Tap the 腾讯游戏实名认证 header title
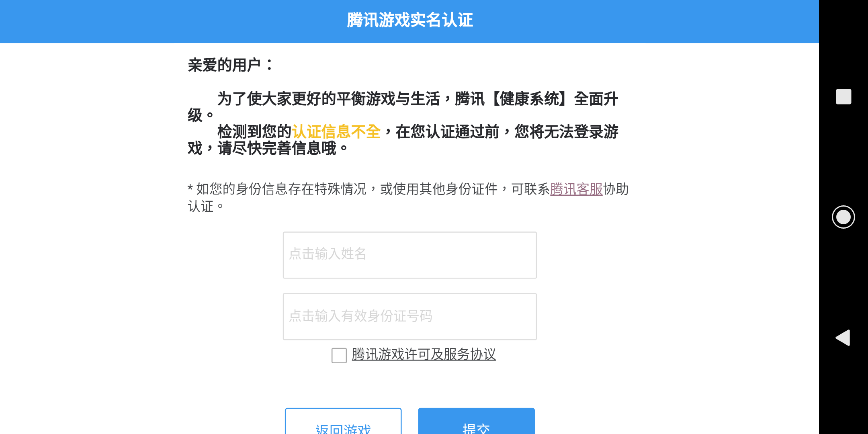The height and width of the screenshot is (434, 868). 410,20
